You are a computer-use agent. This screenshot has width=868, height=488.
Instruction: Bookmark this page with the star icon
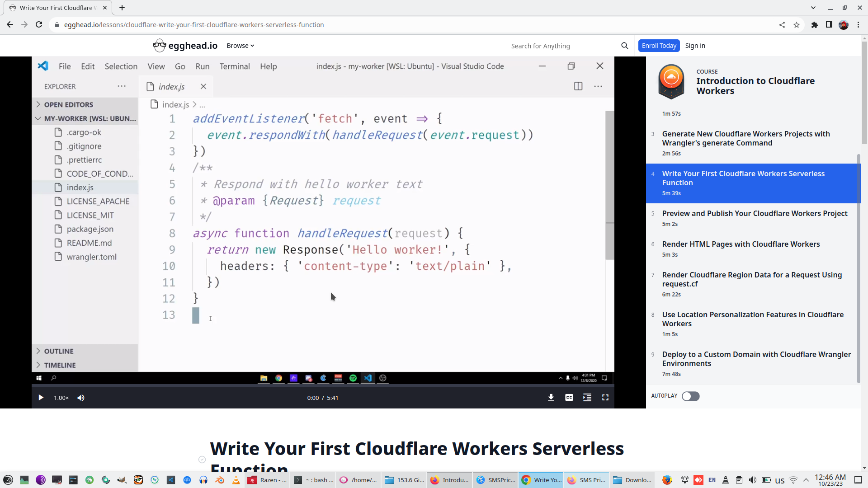(796, 25)
